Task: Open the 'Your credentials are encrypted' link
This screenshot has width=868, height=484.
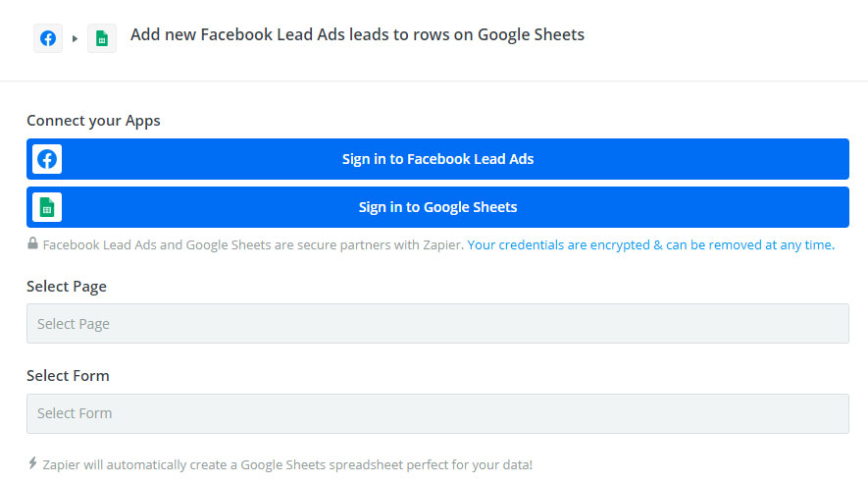Action: pos(650,245)
